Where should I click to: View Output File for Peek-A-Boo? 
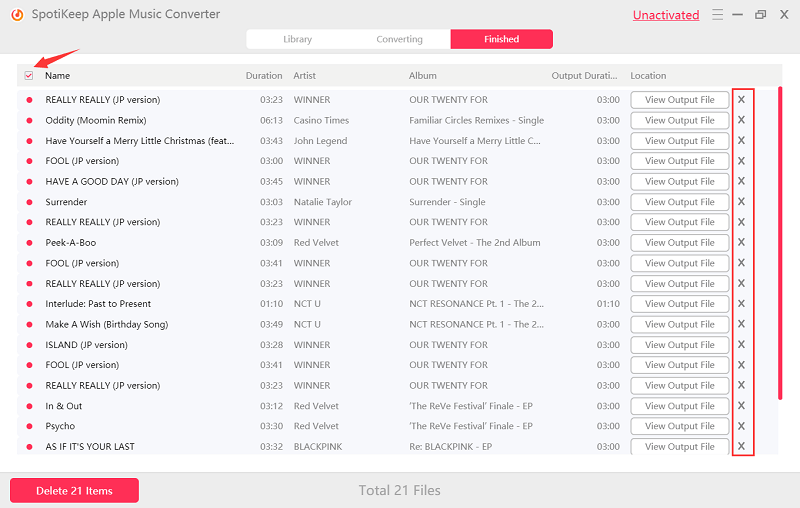(x=680, y=243)
